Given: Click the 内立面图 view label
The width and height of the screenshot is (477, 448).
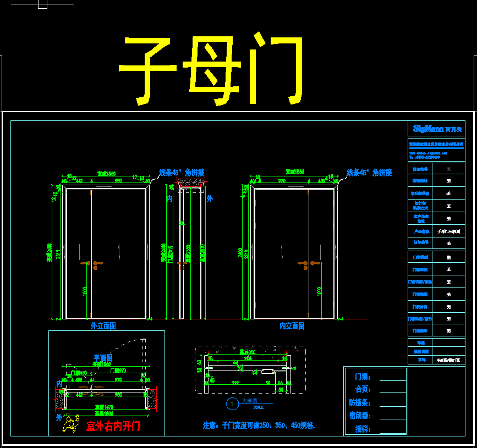Looking at the screenshot, I should pyautogui.click(x=292, y=326).
